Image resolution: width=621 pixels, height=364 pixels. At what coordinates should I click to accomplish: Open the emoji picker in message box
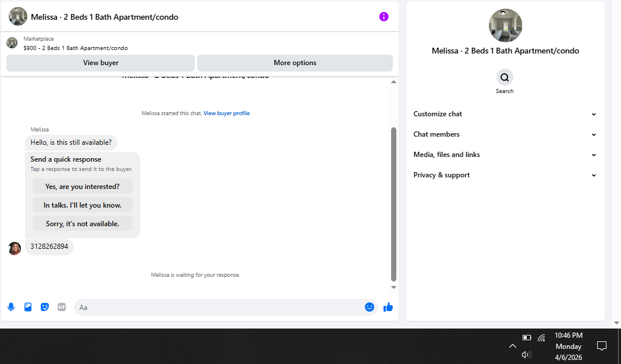[x=369, y=307]
